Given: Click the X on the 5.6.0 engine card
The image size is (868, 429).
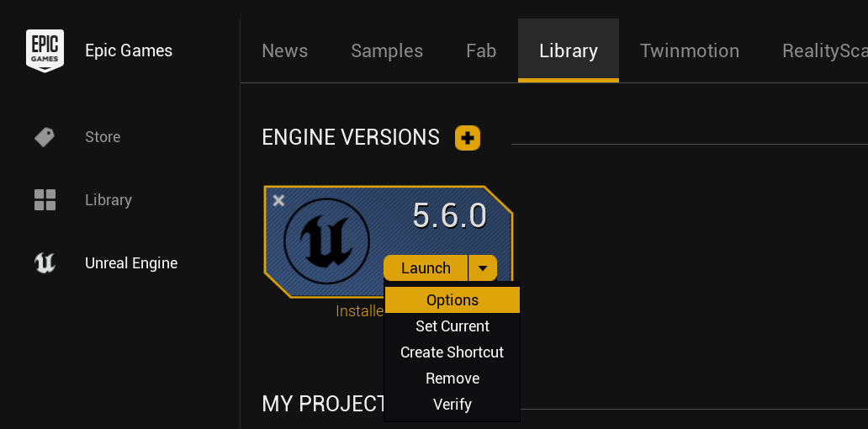Looking at the screenshot, I should 279,200.
